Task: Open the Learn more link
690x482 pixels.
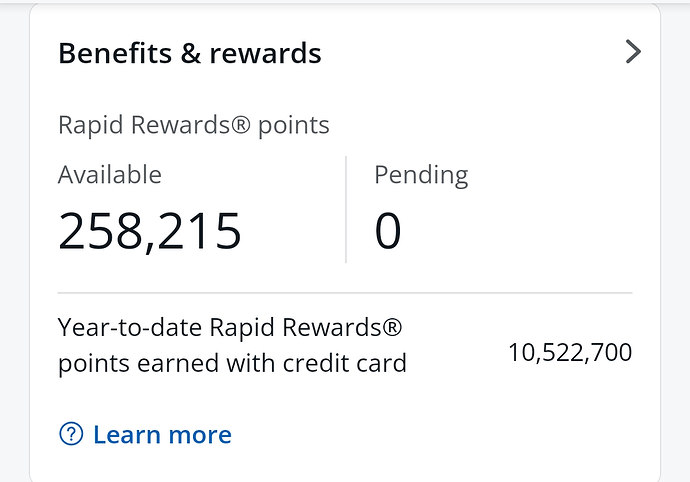Action: click(x=162, y=435)
